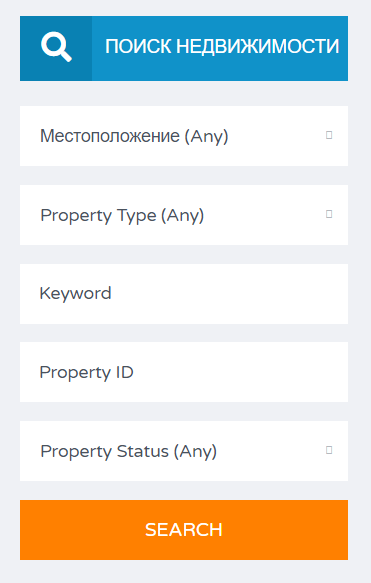Click the Property Status arrow indicator
Viewport: 371px width, 583px height.
coord(329,450)
